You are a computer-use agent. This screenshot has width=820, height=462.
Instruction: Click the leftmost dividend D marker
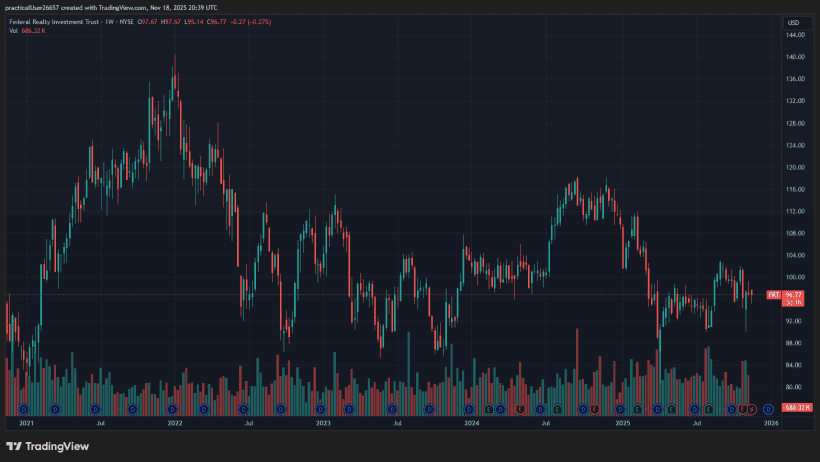coord(23,409)
